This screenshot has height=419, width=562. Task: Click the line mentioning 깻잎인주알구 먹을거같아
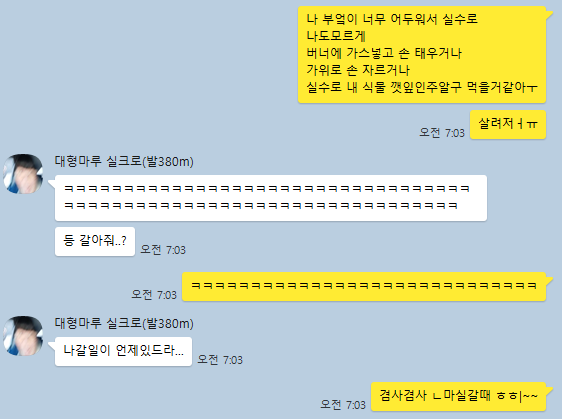422,87
